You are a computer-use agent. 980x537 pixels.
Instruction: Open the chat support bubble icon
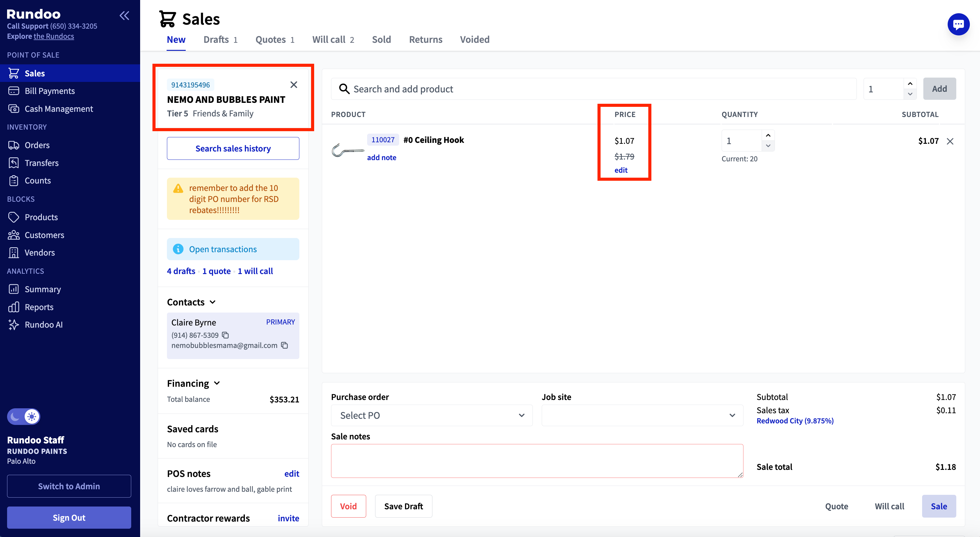coord(958,24)
